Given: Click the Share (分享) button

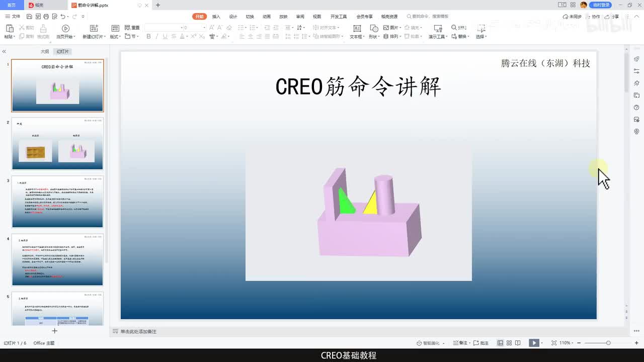Looking at the screenshot, I should (x=612, y=17).
